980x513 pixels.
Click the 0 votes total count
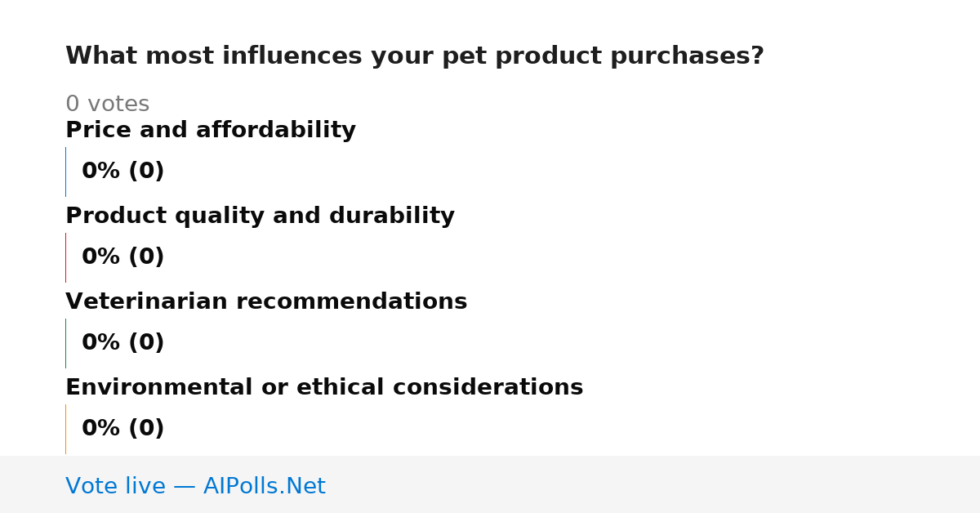coord(107,105)
